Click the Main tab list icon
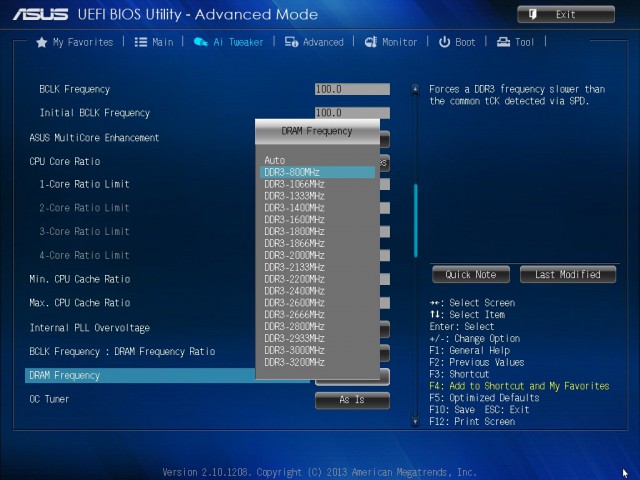 coord(141,42)
